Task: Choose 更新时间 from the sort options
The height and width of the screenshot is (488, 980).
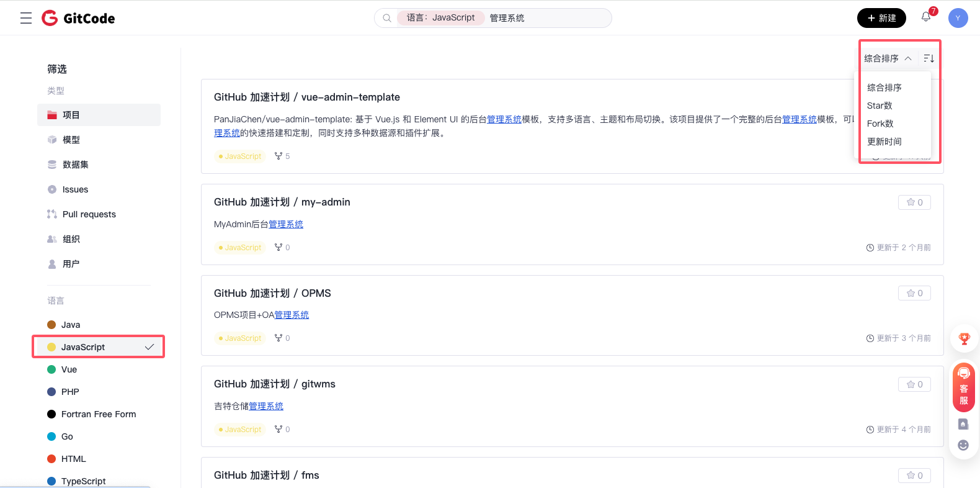Action: pyautogui.click(x=884, y=142)
